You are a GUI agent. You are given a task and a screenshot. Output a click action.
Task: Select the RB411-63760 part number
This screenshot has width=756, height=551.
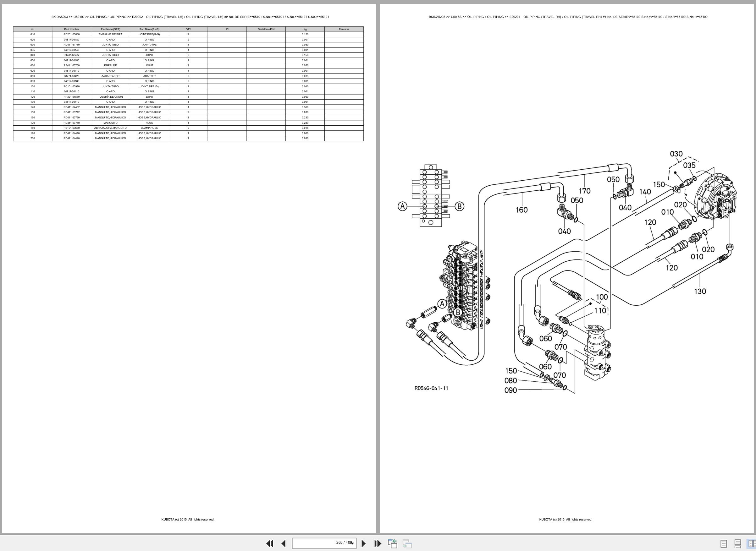[x=71, y=65]
